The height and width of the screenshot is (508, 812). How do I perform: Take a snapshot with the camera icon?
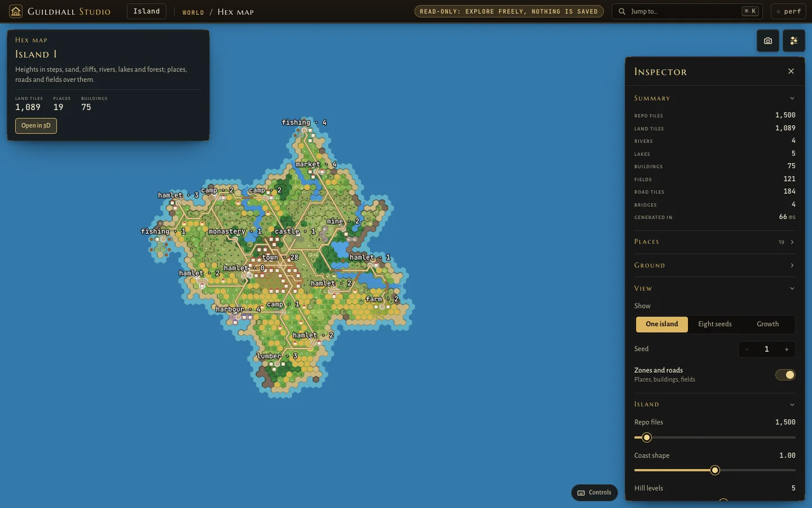click(767, 41)
